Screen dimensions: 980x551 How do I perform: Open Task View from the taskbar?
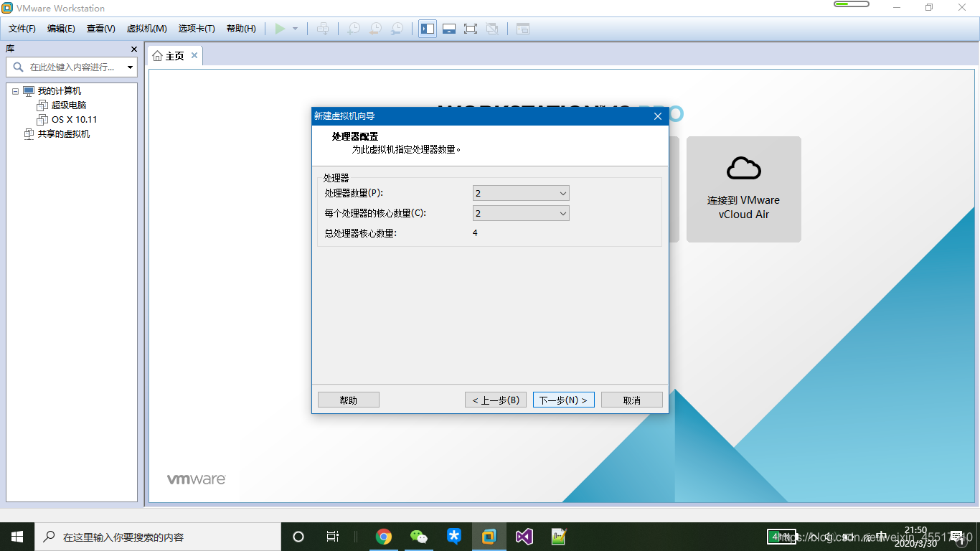click(333, 537)
